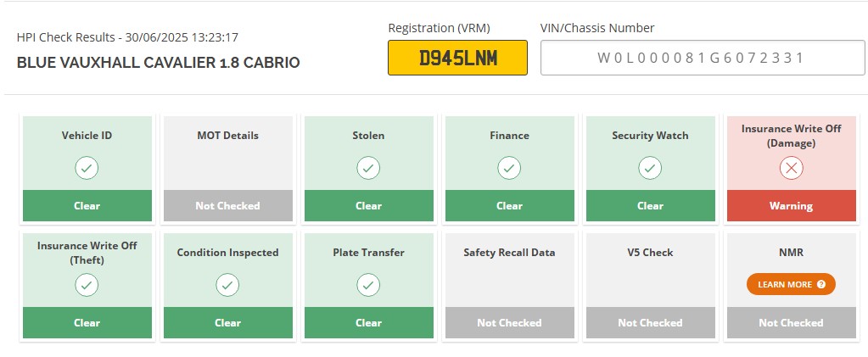This screenshot has height=357, width=868.
Task: Click the Security Watch checkmark icon
Action: tap(650, 168)
